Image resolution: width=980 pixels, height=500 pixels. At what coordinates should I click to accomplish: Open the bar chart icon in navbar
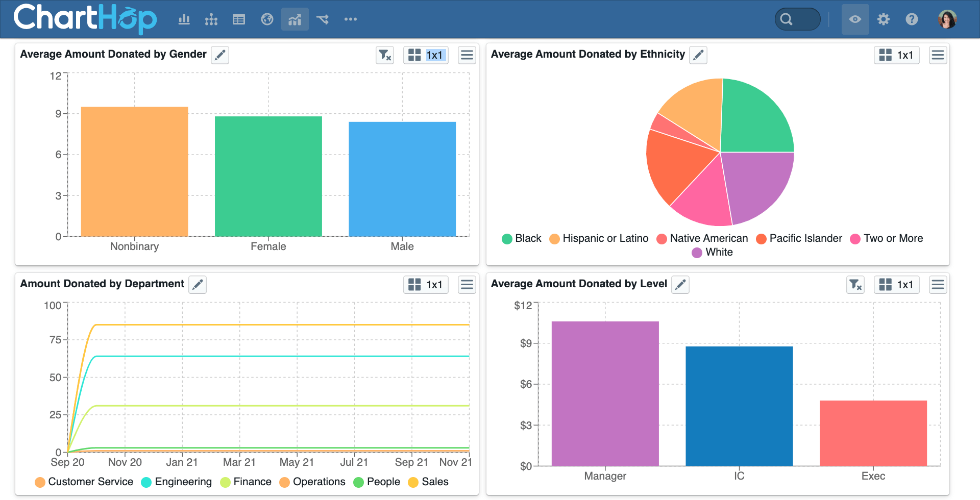(184, 19)
